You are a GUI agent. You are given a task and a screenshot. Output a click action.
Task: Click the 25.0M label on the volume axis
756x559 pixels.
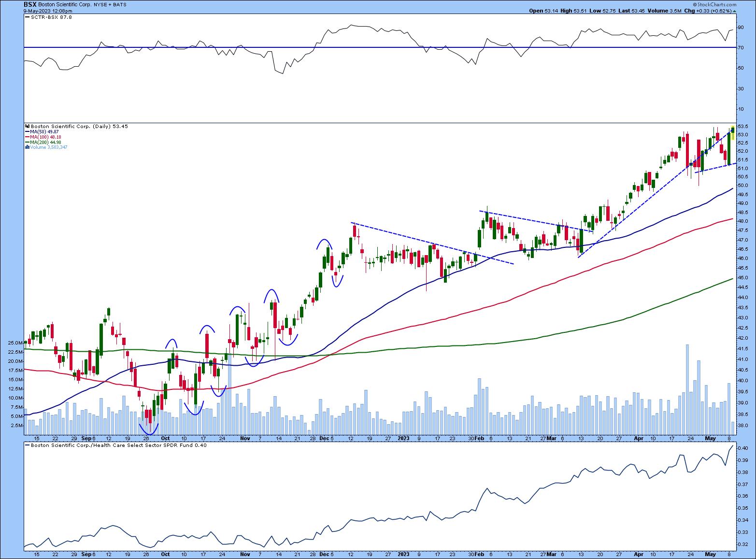point(14,343)
